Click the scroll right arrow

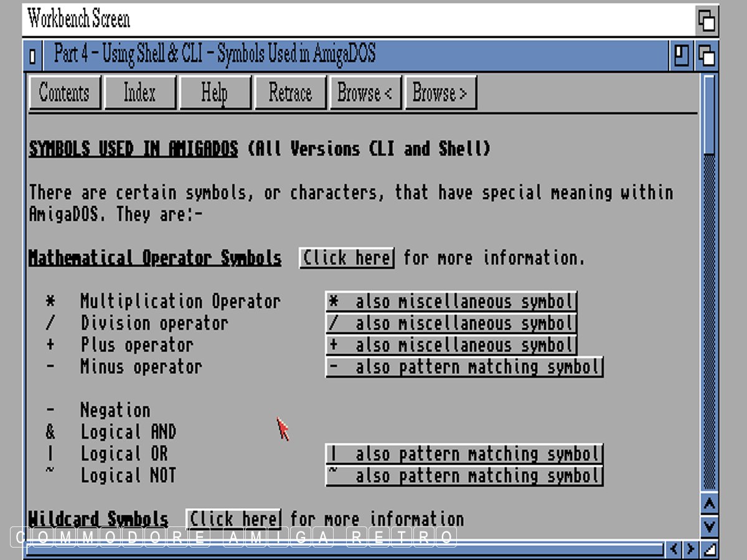[690, 549]
